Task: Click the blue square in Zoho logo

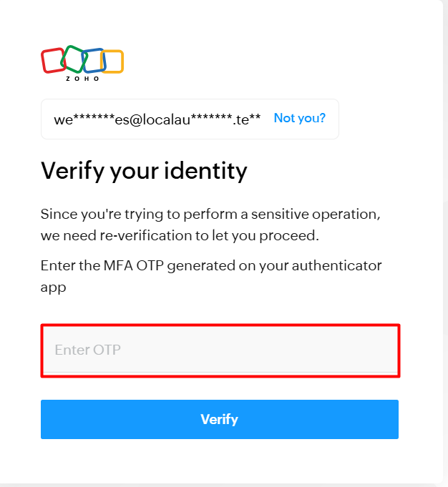Action: [93, 61]
